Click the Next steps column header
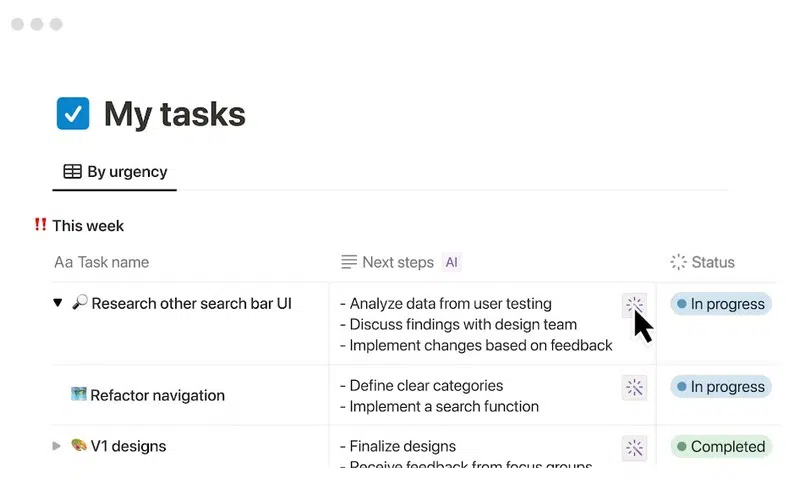Viewport: 800px width, 479px height. [397, 262]
